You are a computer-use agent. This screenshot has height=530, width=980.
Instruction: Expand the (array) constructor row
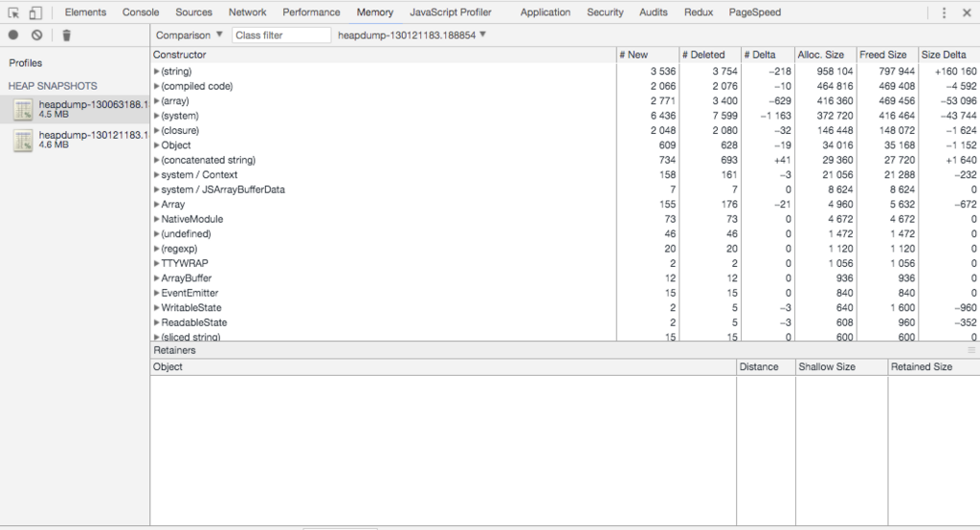[156, 100]
